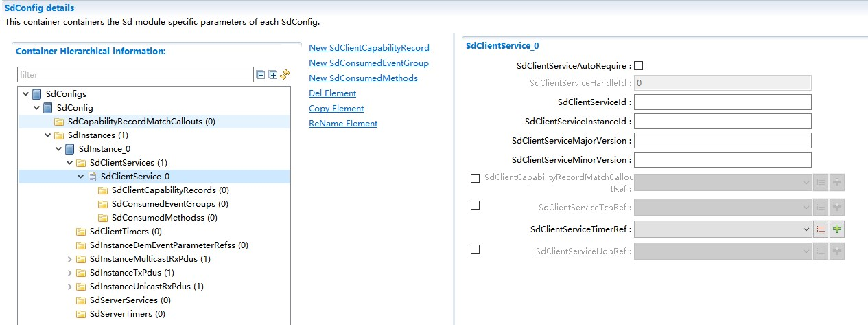Collapse the SdInstances tree node
The image size is (868, 325).
(x=48, y=135)
